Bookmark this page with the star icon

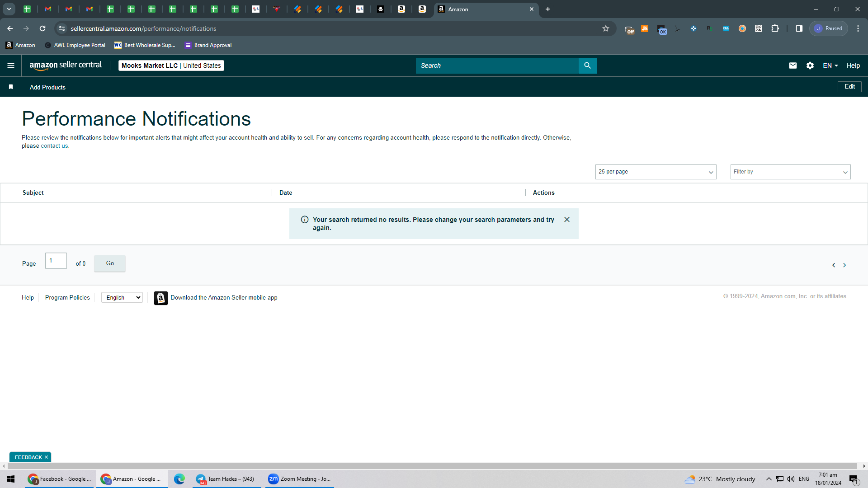point(606,28)
